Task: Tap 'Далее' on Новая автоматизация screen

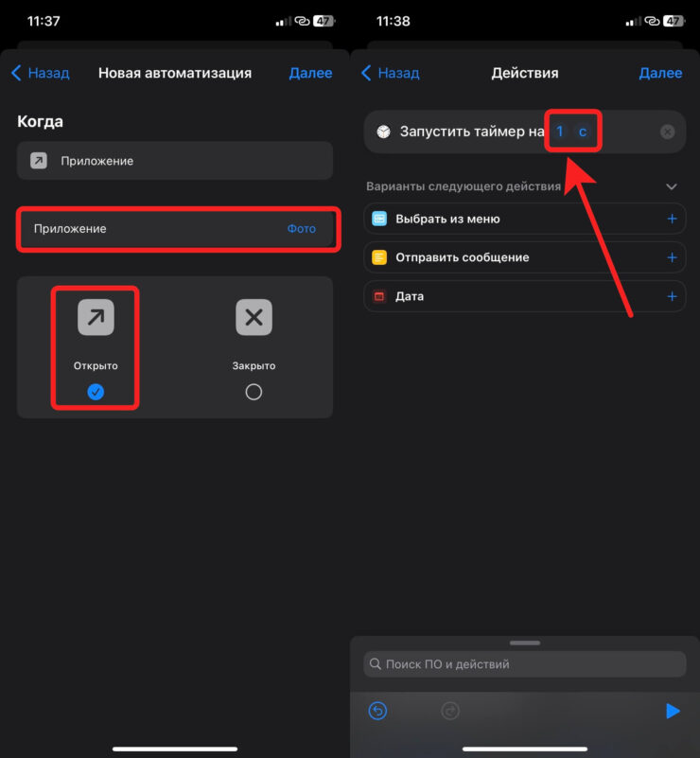Action: (x=310, y=73)
